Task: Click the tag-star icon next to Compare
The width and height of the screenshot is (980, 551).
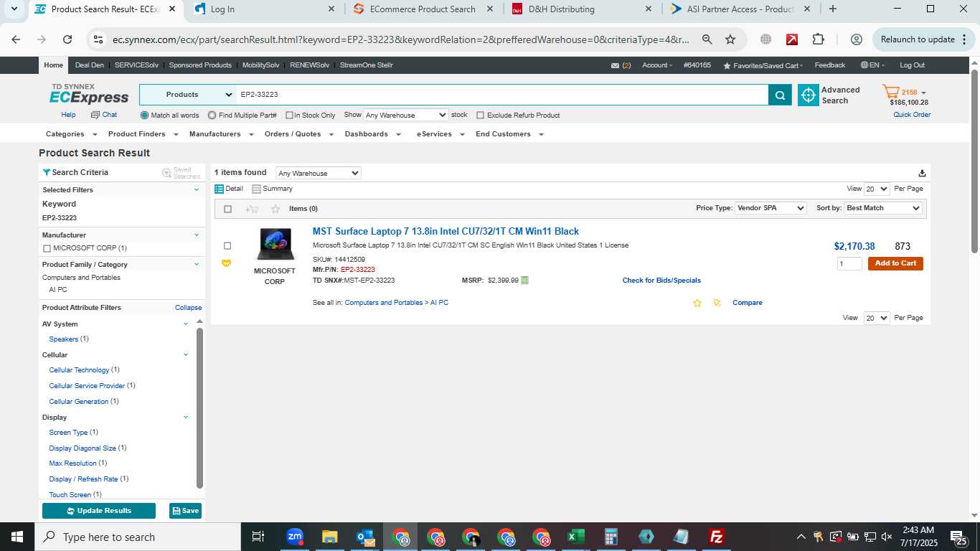Action: click(x=717, y=303)
